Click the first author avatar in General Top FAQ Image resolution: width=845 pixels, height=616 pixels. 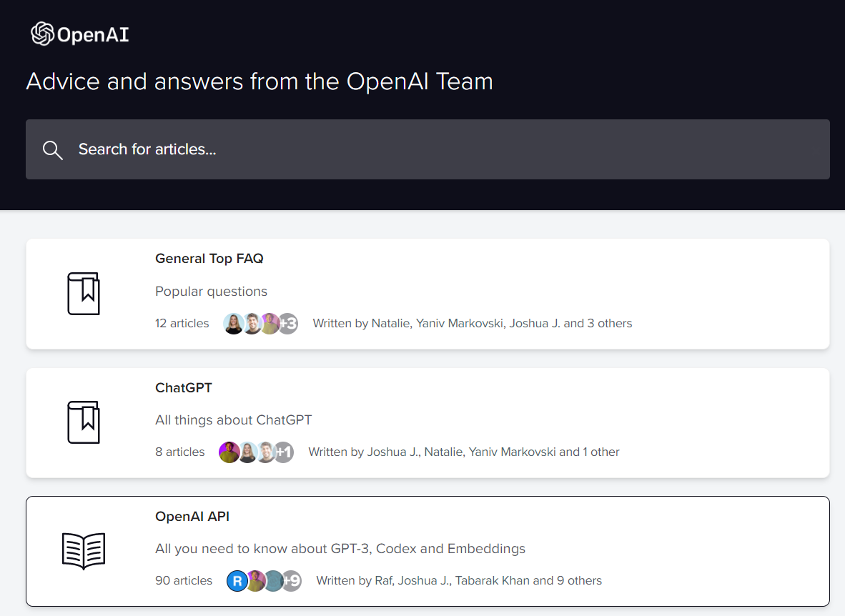(x=233, y=324)
